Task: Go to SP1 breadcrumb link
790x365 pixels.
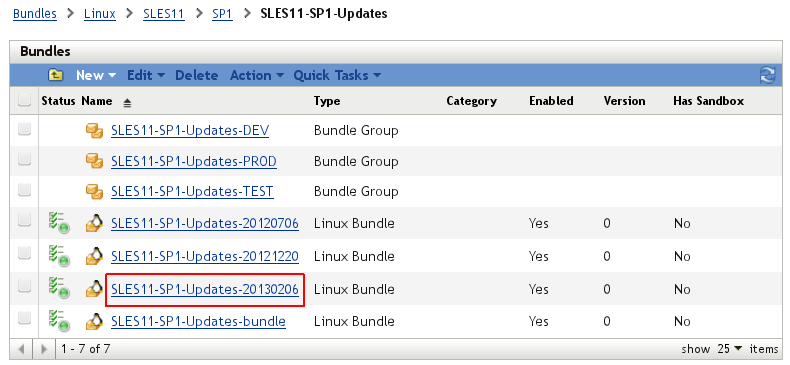Action: pos(222,14)
